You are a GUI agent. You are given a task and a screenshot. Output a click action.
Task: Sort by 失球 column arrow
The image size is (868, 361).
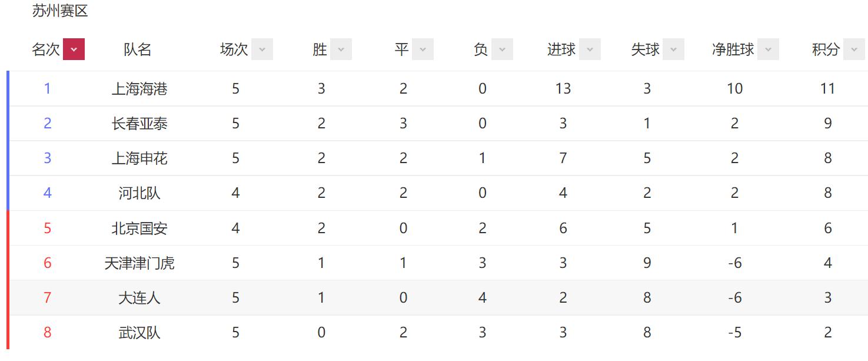coord(673,49)
